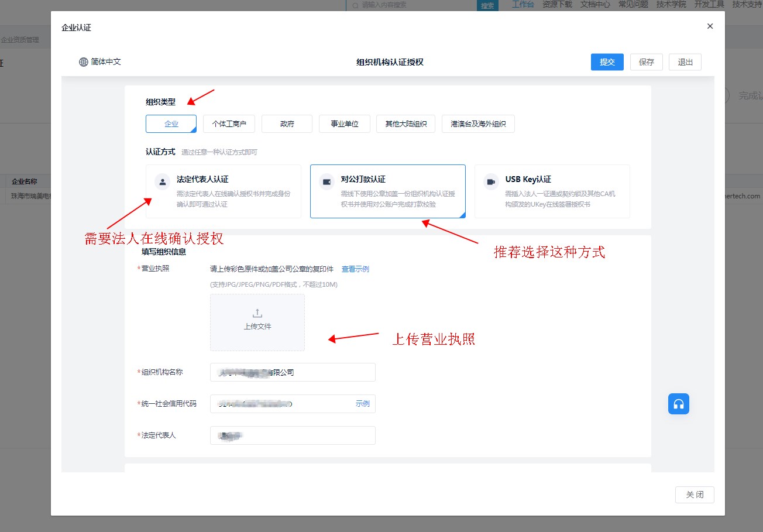The image size is (763, 532).
Task: Click the 填写组织信息 section heading
Action: click(x=164, y=252)
